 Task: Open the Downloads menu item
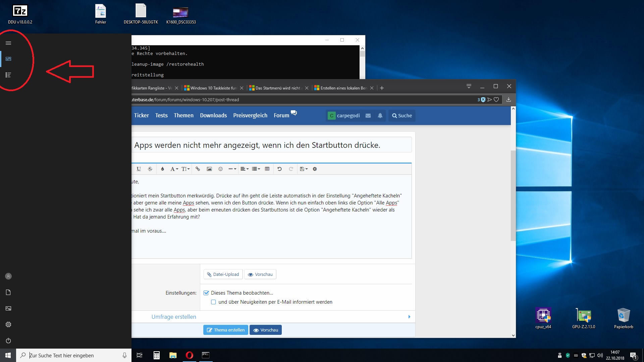(213, 115)
